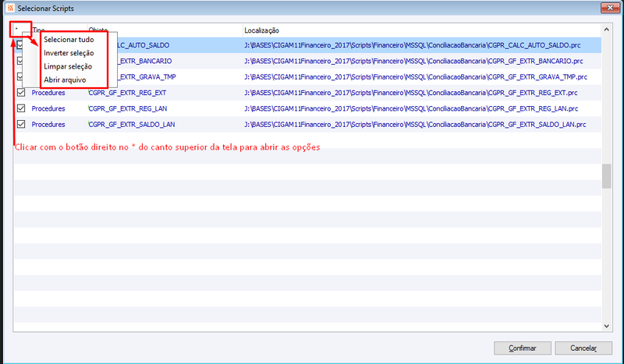Screen dimensions: 624x364
Task: Click the scrollbar down arrow
Action: coord(607,326)
